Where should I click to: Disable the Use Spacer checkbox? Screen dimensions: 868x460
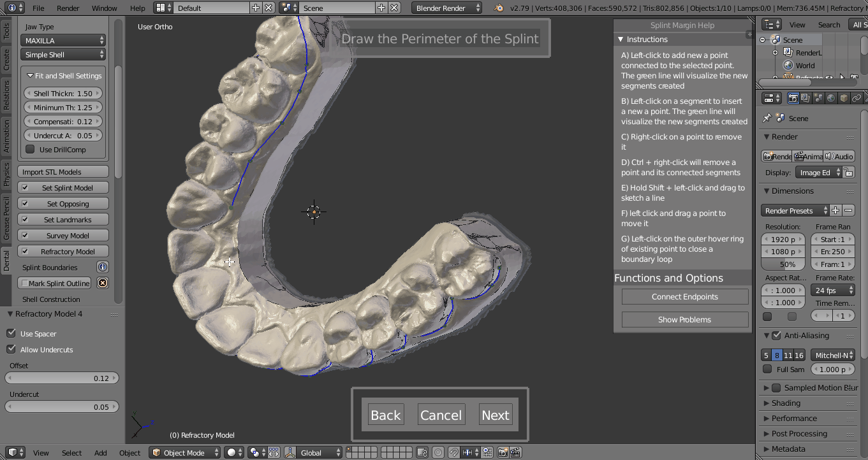click(x=11, y=333)
